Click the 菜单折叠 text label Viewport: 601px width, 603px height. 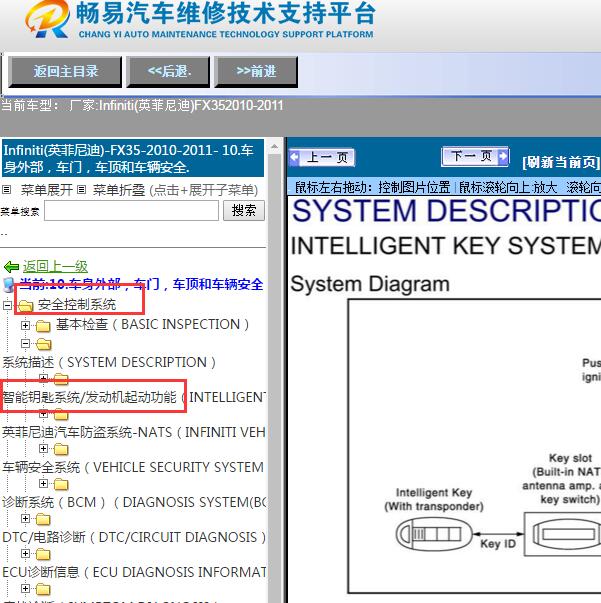tap(119, 190)
